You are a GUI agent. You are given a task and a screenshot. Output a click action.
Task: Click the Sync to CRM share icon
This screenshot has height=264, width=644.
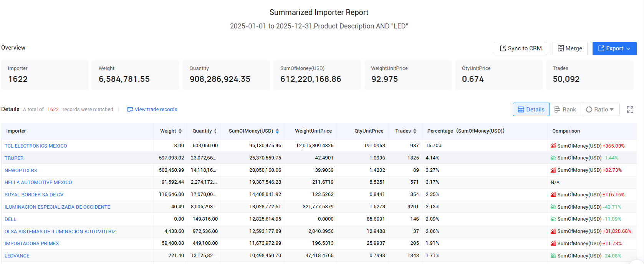pyautogui.click(x=503, y=48)
